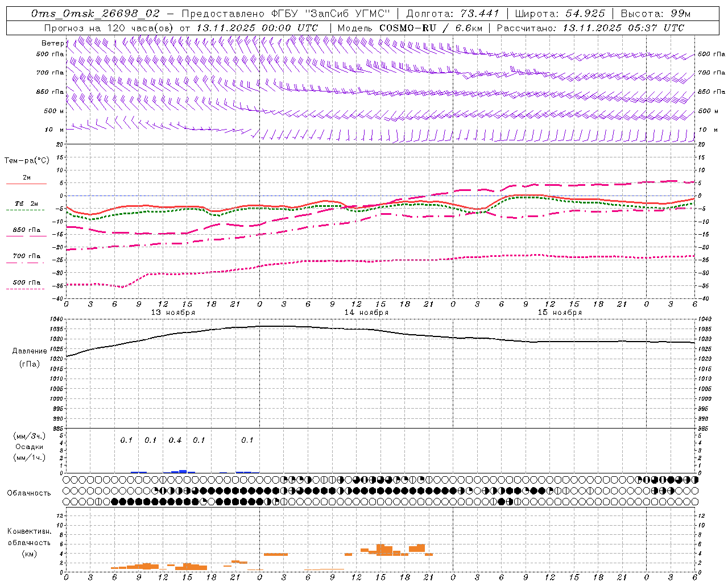Click the 0.4 precipitation amount value
This screenshot has height=582, width=728.
coord(175,440)
